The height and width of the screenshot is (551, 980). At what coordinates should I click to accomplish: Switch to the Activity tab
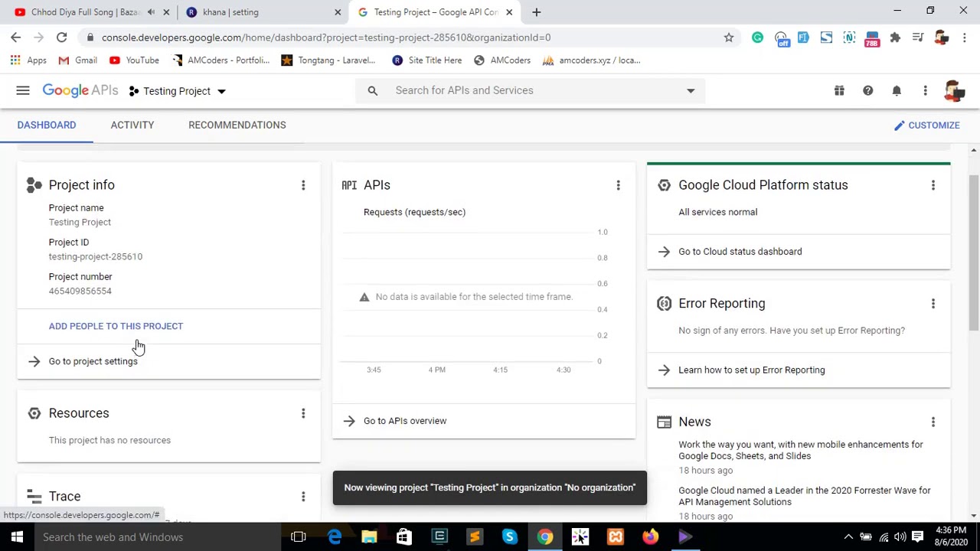[x=132, y=125]
